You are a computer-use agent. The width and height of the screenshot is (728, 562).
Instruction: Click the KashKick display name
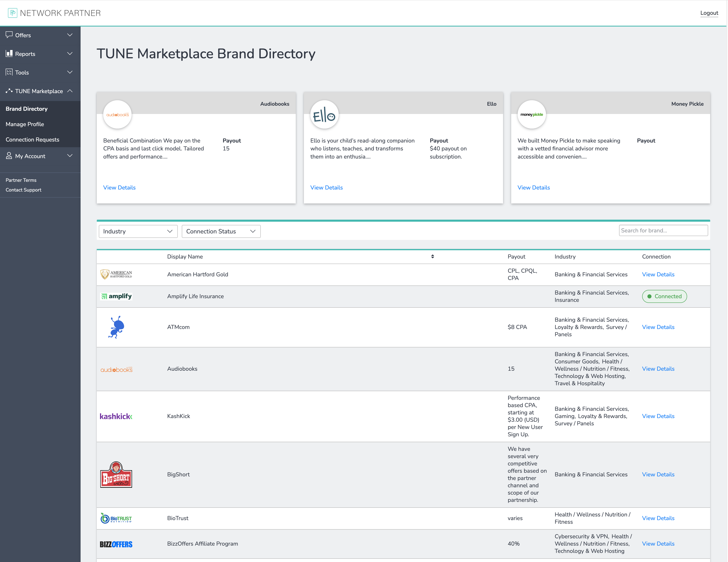point(179,416)
